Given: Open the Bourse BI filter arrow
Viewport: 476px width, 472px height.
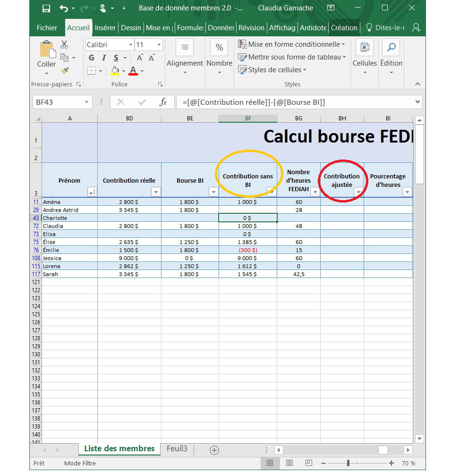Looking at the screenshot, I should [214, 192].
